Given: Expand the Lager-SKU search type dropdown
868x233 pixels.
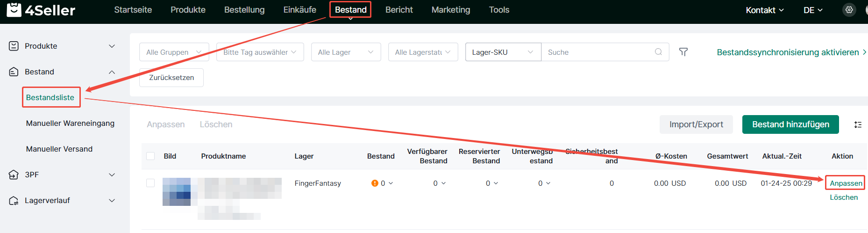Looking at the screenshot, I should pos(503,52).
